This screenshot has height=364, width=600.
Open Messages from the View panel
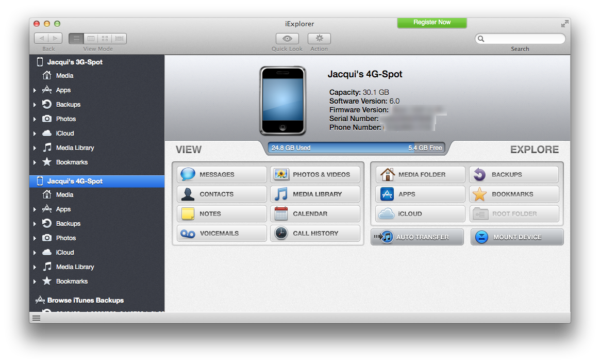(x=222, y=175)
